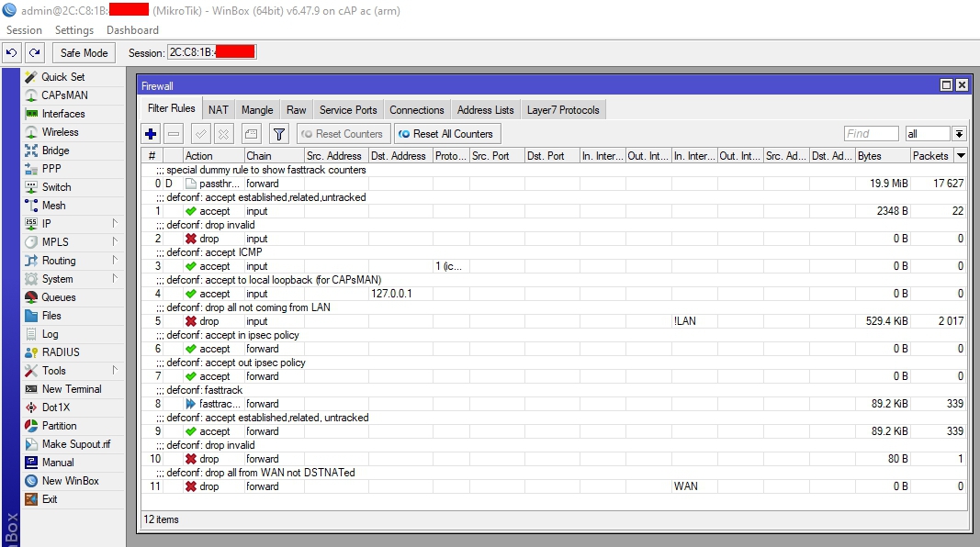Open the comment icon in Firewall toolbar
Screen dimensions: 980x547
252,134
